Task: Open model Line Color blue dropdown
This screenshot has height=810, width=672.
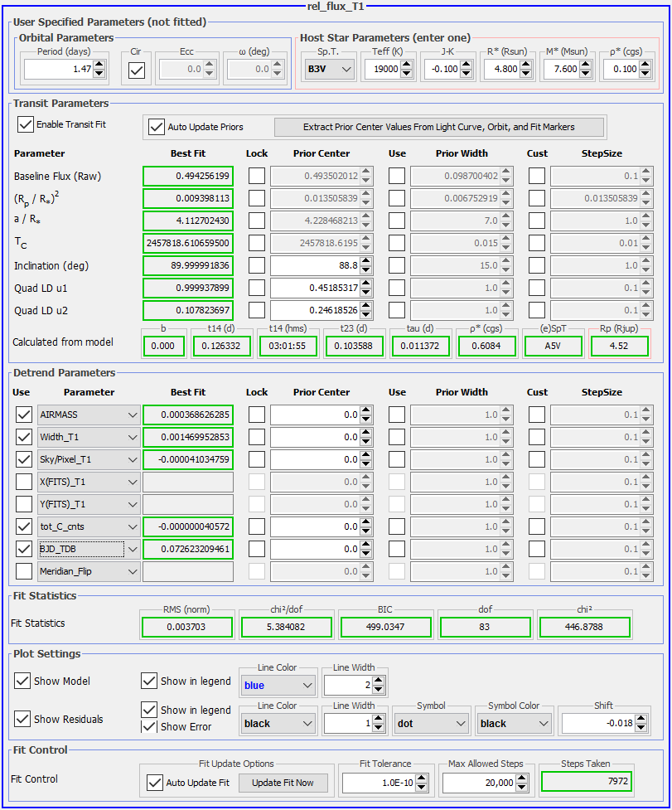Action: tap(278, 686)
